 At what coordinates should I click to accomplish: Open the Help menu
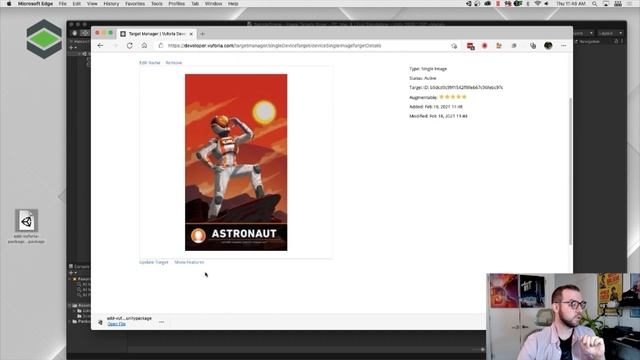pos(233,4)
